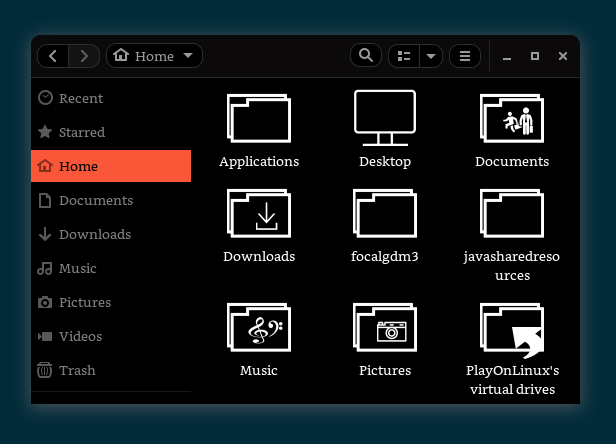Go forward with the right arrow button
The height and width of the screenshot is (444, 616).
pyautogui.click(x=84, y=56)
